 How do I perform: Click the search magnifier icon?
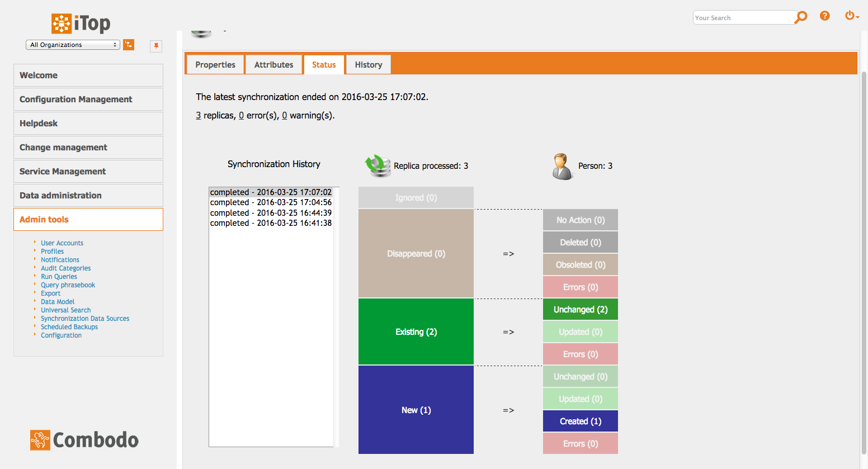click(801, 17)
